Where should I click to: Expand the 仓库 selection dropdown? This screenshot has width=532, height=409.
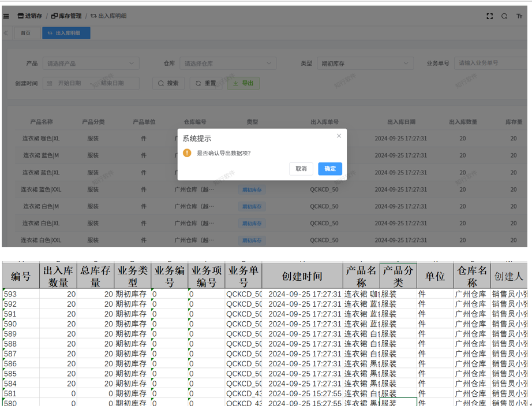pos(227,64)
